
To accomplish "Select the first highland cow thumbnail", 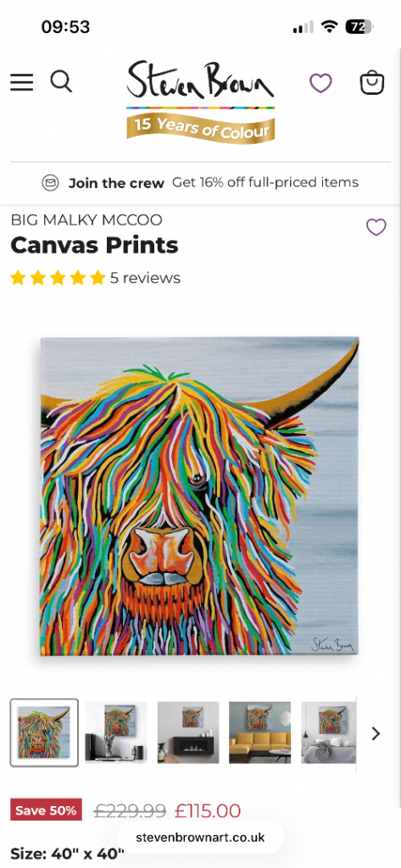I will click(44, 732).
